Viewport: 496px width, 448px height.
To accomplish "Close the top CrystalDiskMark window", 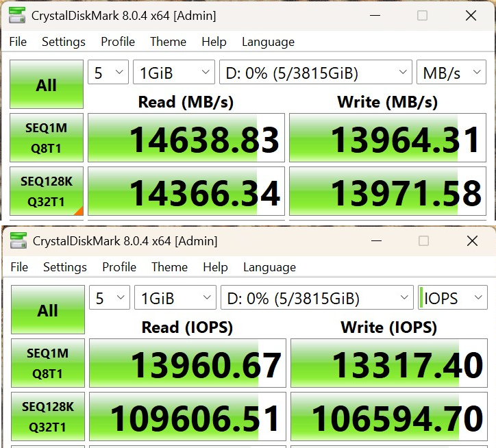I will (x=471, y=15).
